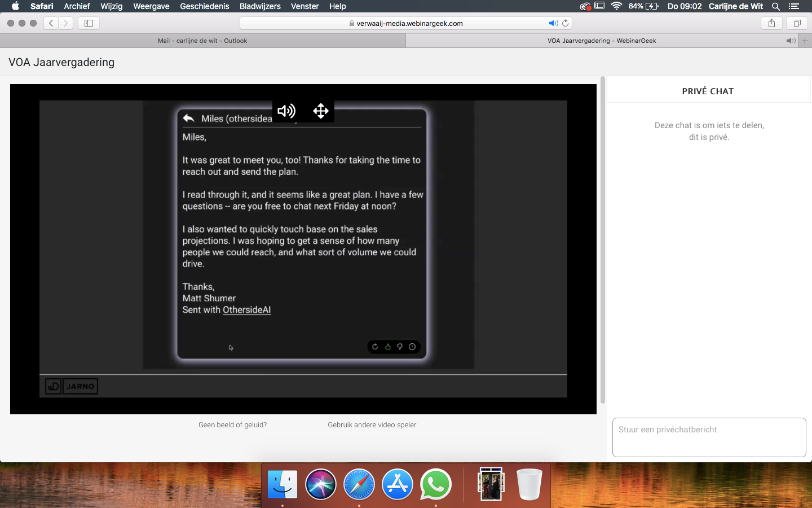
Task: Click the JARNO logo in the video
Action: click(x=72, y=386)
